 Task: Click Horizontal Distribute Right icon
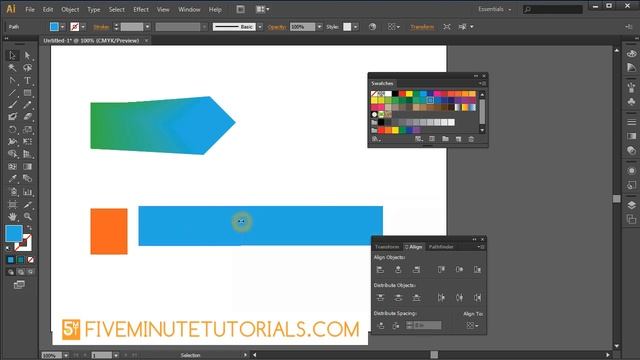[477, 298]
